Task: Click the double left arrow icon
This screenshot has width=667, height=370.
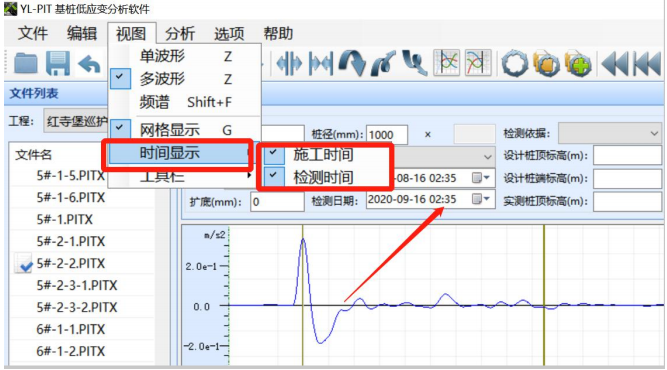Action: (x=616, y=64)
